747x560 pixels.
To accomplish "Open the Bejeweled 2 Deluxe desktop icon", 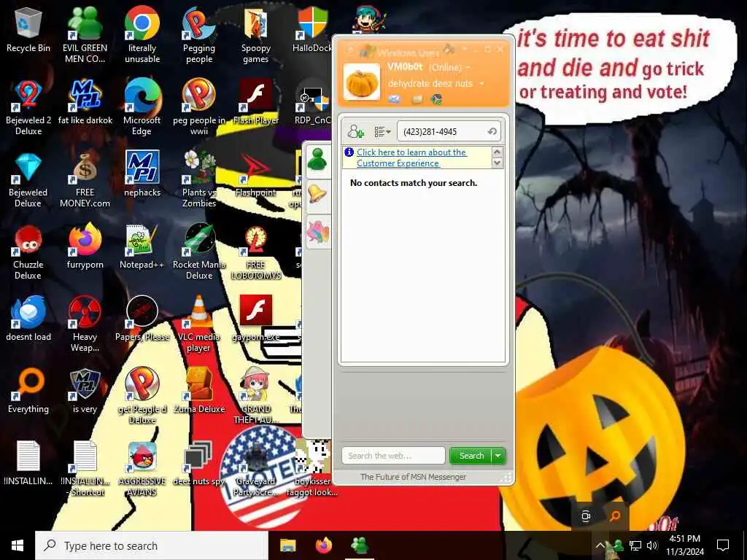I will pyautogui.click(x=28, y=107).
